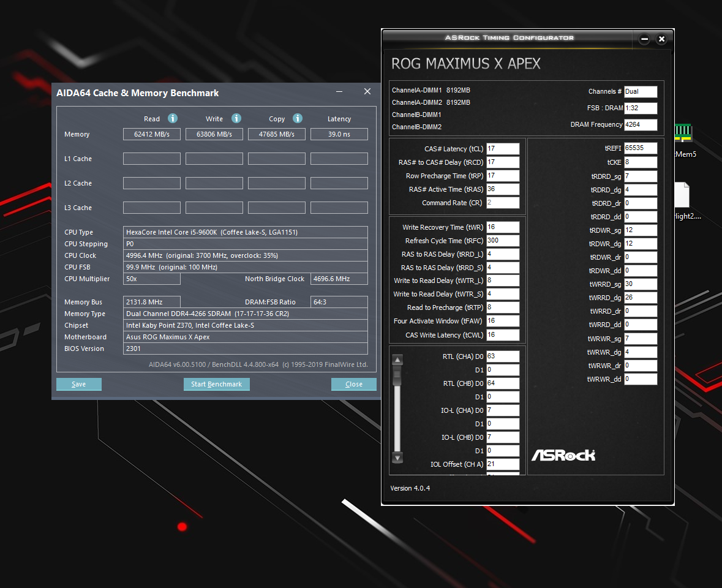Select the Memory Copy result 47685 MB/s
Viewport: 722px width, 588px height.
(276, 134)
